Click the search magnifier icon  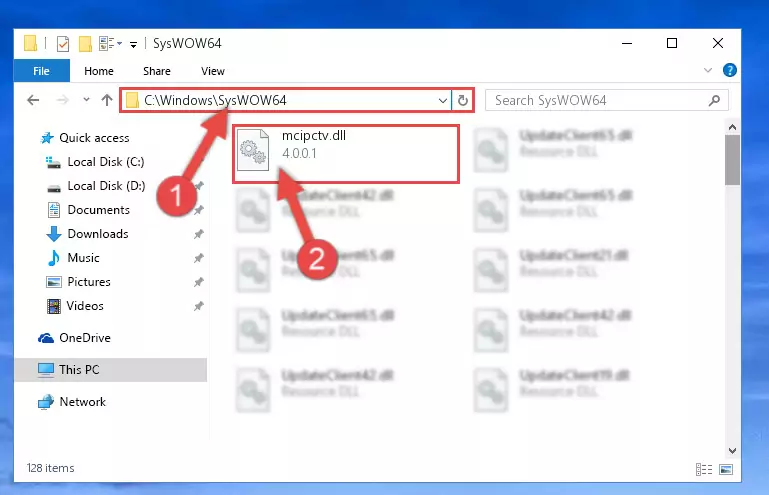pos(714,101)
